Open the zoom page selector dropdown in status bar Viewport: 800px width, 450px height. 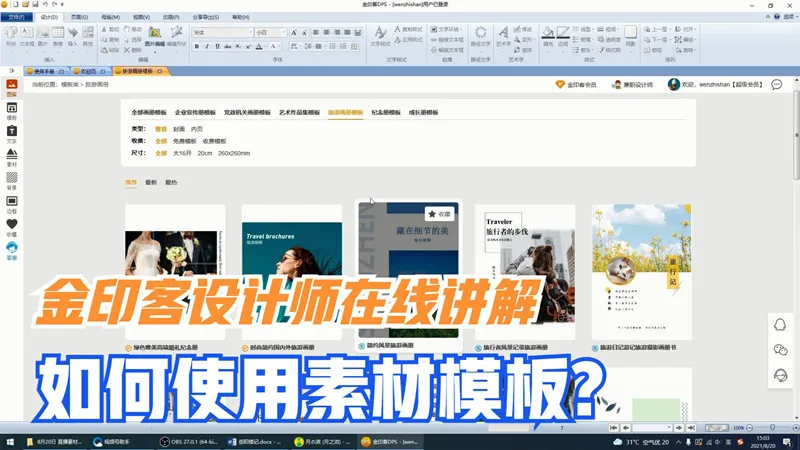tap(652, 428)
